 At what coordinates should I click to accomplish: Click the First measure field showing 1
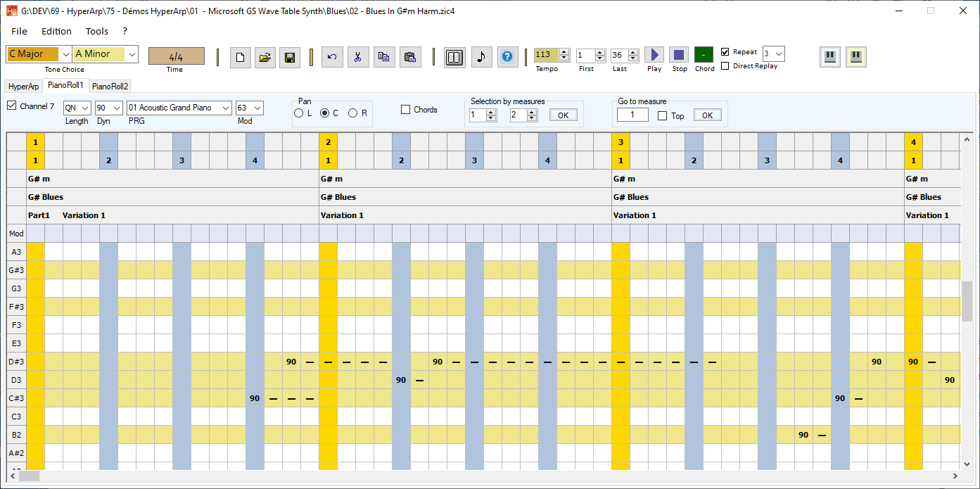[x=585, y=55]
